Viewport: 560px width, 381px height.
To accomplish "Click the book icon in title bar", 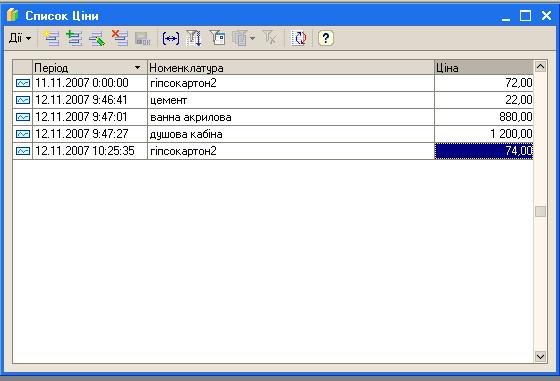I will pyautogui.click(x=12, y=15).
